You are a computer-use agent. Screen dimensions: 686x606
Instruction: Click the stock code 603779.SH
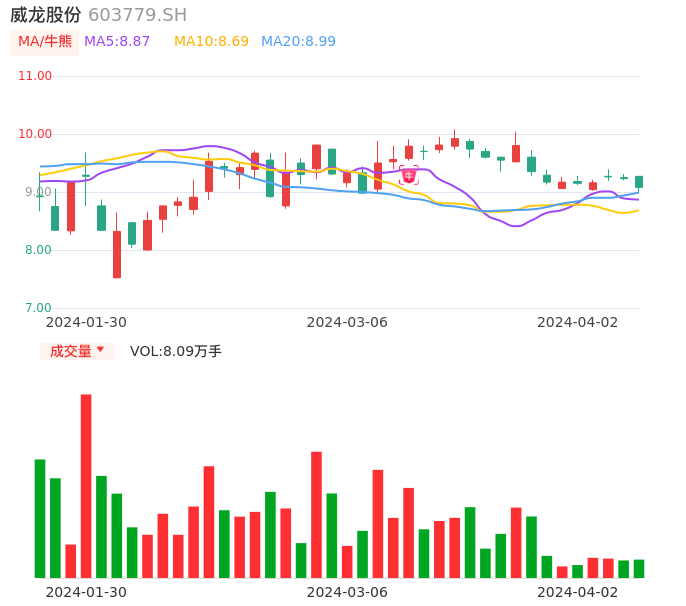pyautogui.click(x=137, y=15)
